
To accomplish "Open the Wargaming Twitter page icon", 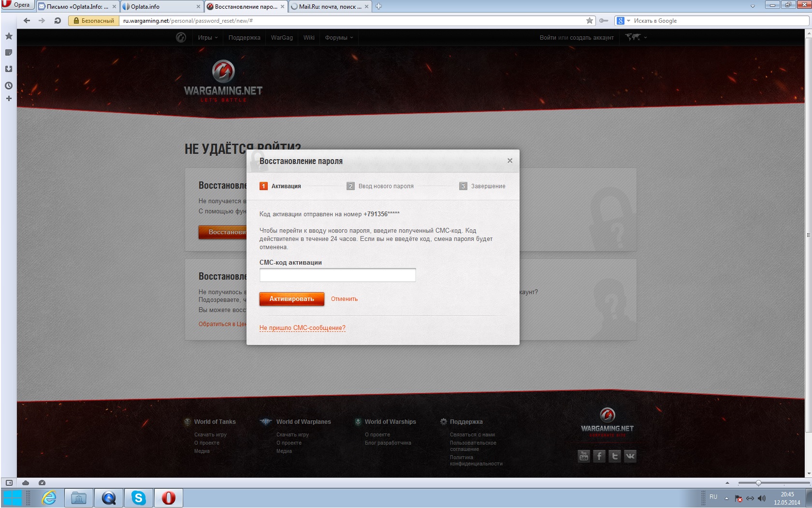I will point(615,456).
